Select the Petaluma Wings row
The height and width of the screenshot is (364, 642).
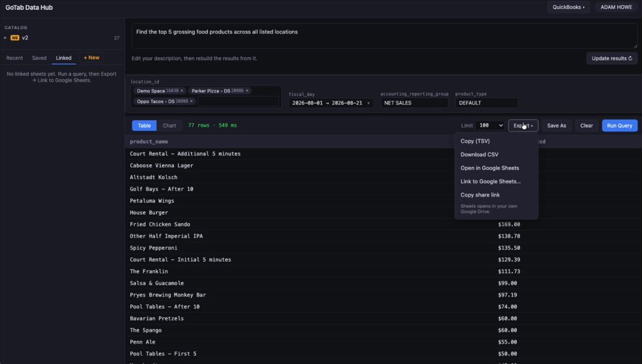(383, 201)
